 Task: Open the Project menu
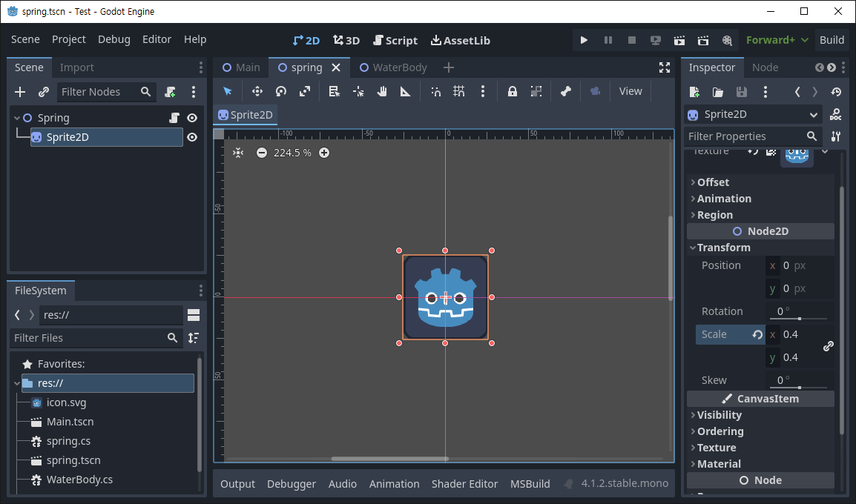[69, 39]
